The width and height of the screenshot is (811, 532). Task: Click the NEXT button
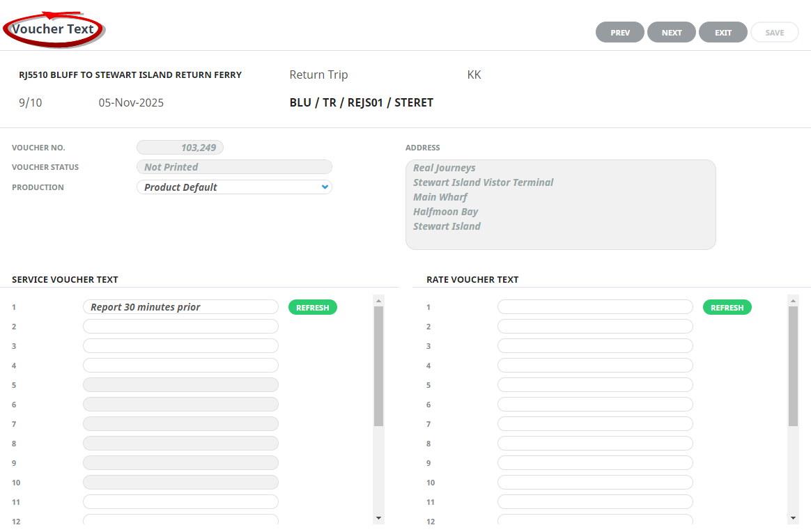pos(671,33)
